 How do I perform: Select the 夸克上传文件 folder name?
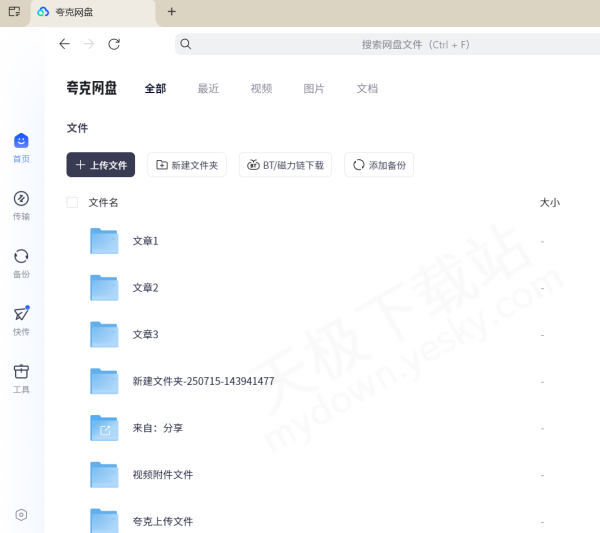[x=163, y=522]
